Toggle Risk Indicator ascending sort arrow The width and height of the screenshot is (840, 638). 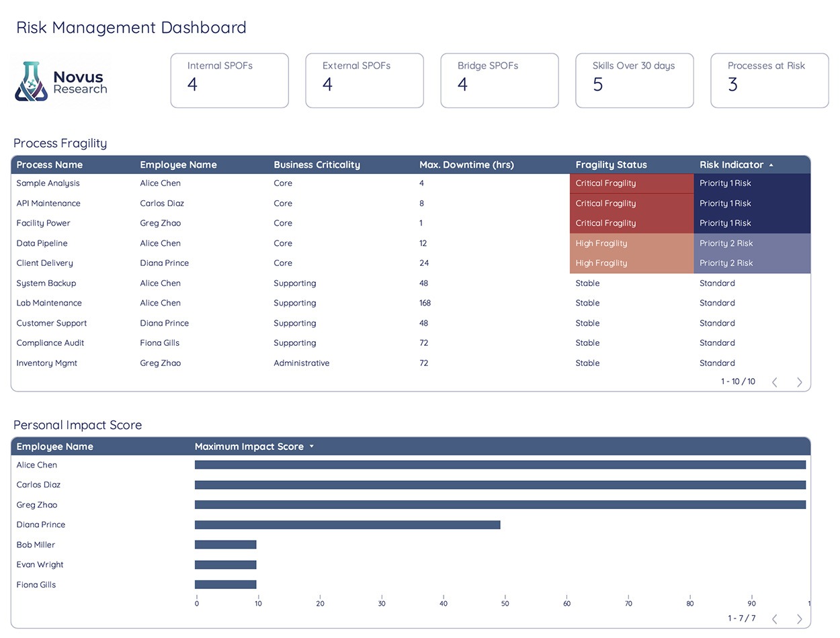coord(771,165)
